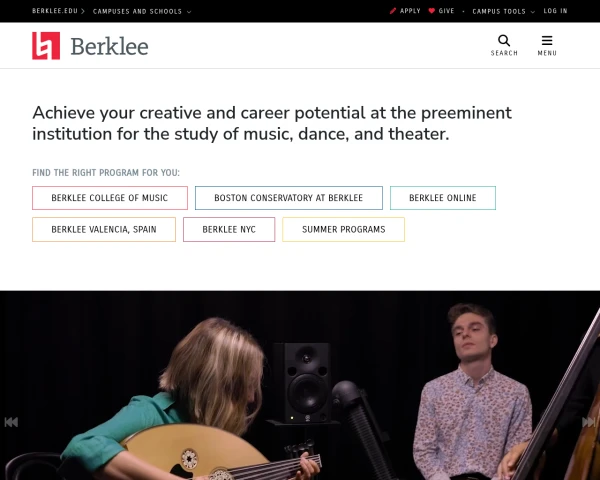Select Berklee College of Music program
The height and width of the screenshot is (480, 600).
(x=110, y=198)
